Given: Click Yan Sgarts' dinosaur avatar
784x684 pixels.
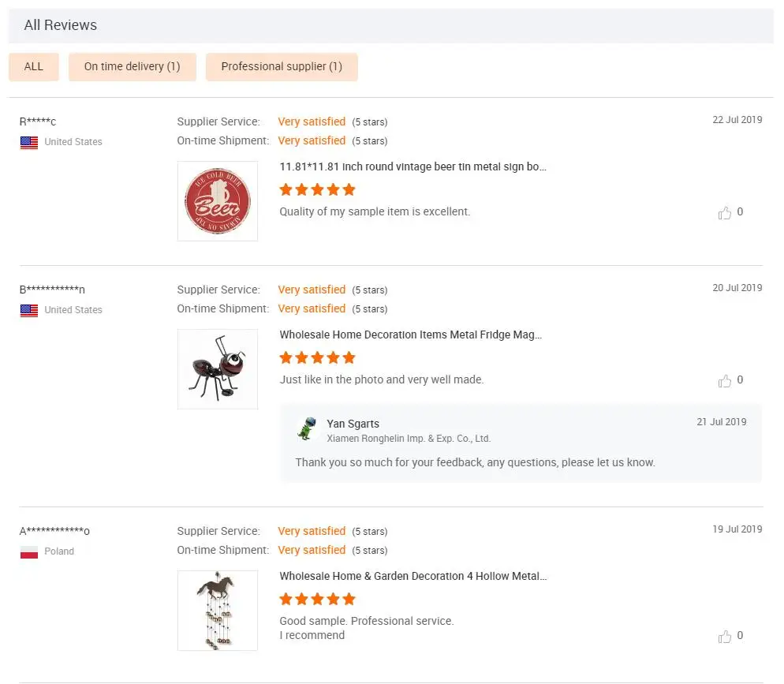Looking at the screenshot, I should point(306,428).
